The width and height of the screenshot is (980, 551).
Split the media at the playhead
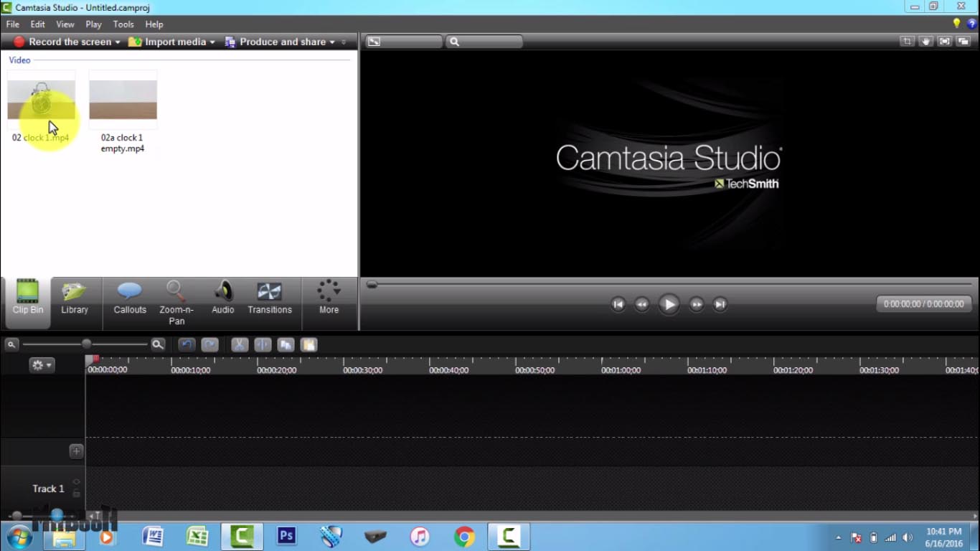point(263,344)
